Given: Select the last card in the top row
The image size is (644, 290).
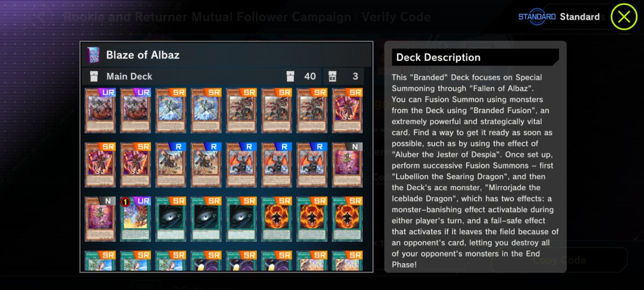Looking at the screenshot, I should pos(347,111).
